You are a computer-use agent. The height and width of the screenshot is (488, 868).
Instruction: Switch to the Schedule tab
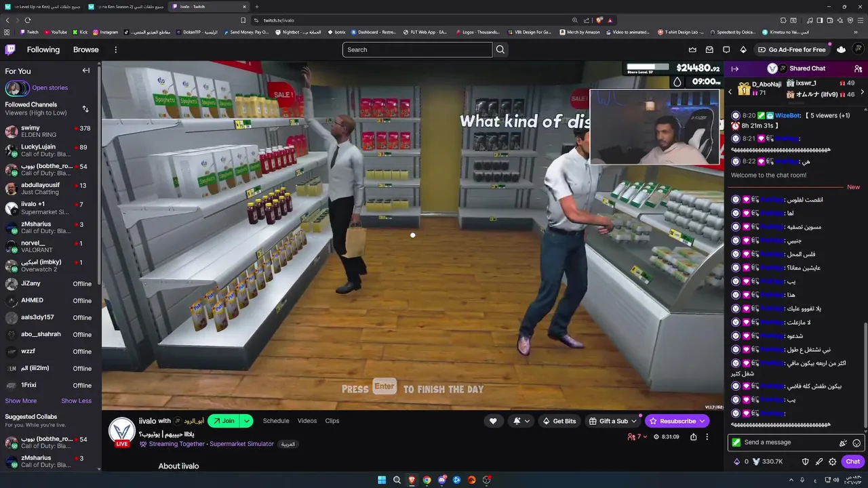click(x=276, y=421)
